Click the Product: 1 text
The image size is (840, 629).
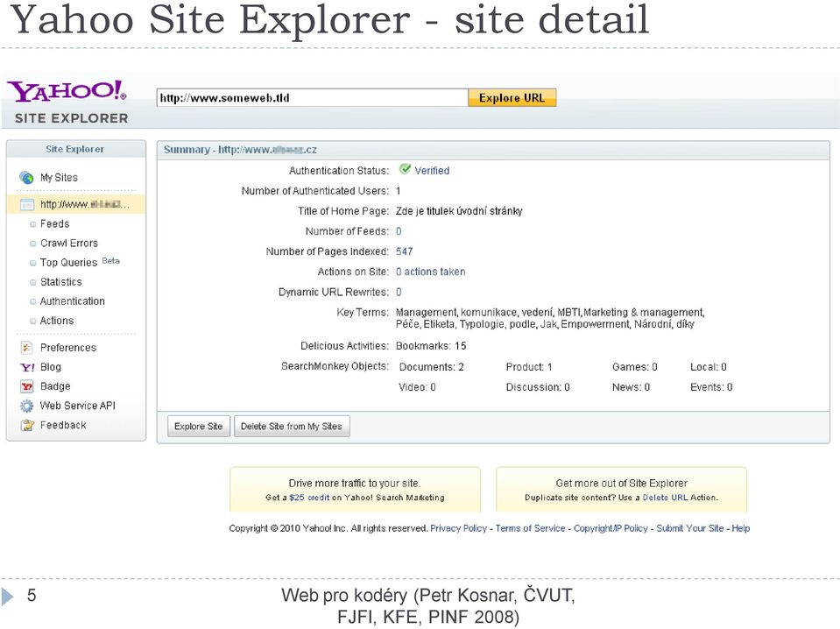tap(529, 367)
